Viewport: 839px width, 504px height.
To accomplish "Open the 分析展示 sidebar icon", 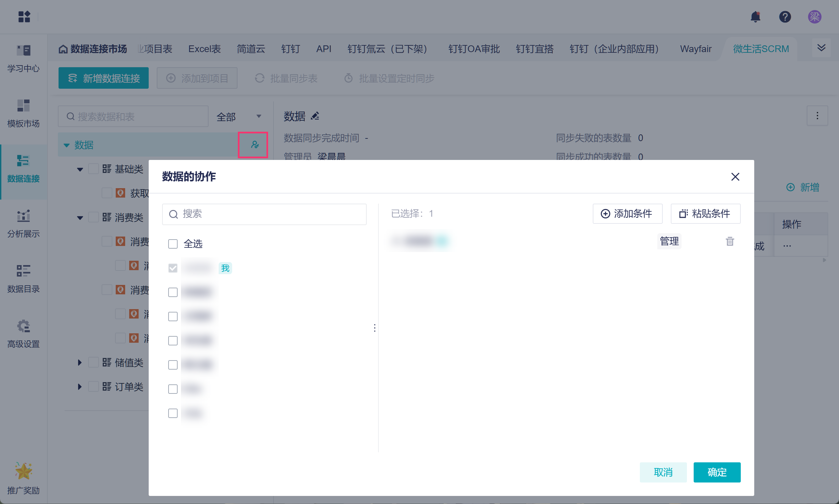I will [x=24, y=216].
